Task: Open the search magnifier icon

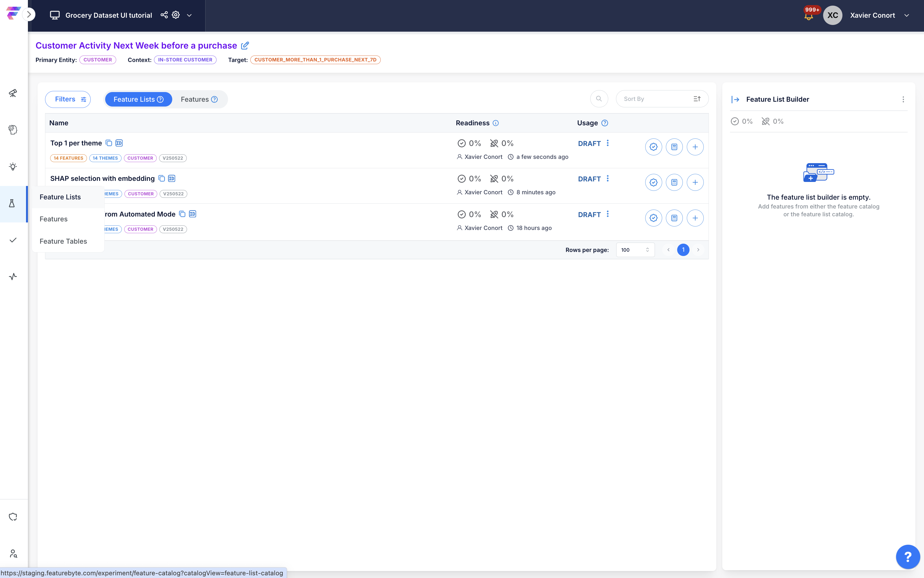Action: pos(599,99)
